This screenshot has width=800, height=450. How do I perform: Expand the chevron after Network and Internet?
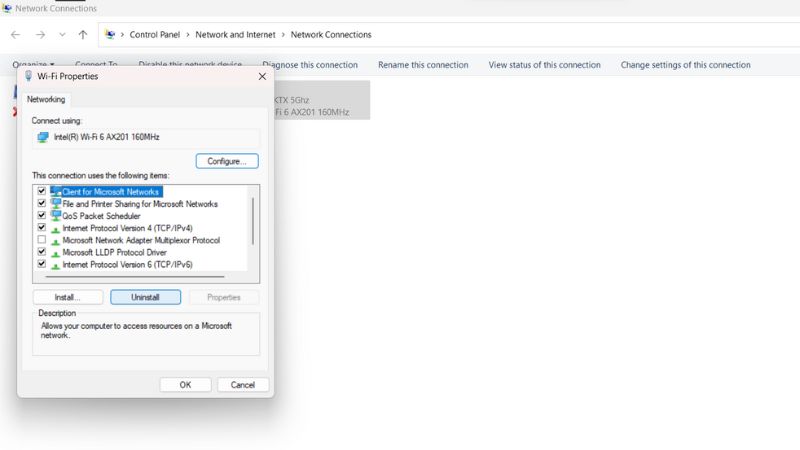(x=281, y=34)
